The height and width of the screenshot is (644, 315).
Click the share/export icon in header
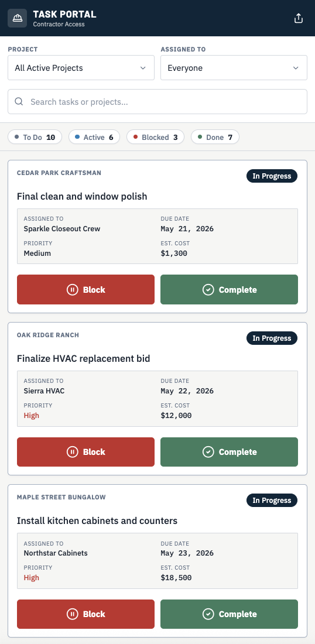pos(299,18)
